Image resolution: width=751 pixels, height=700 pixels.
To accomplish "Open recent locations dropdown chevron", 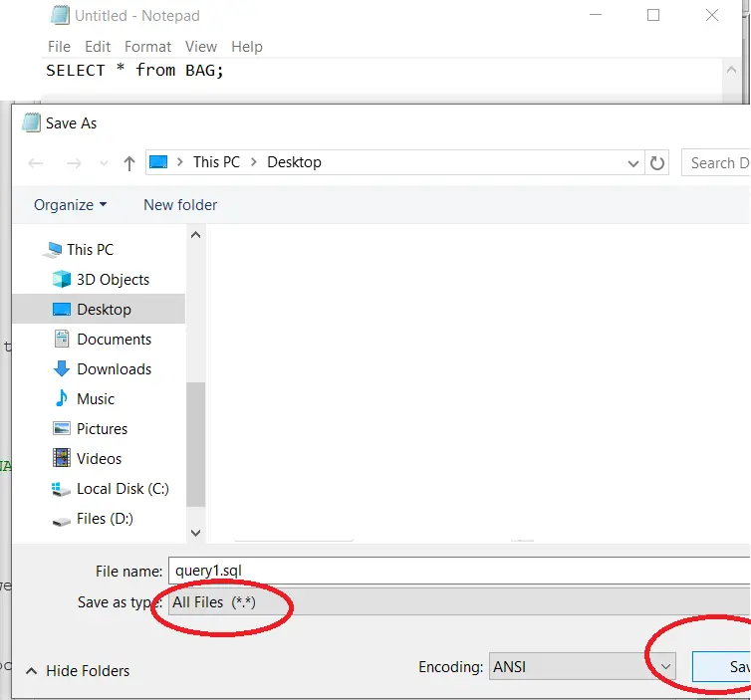I will click(x=104, y=163).
